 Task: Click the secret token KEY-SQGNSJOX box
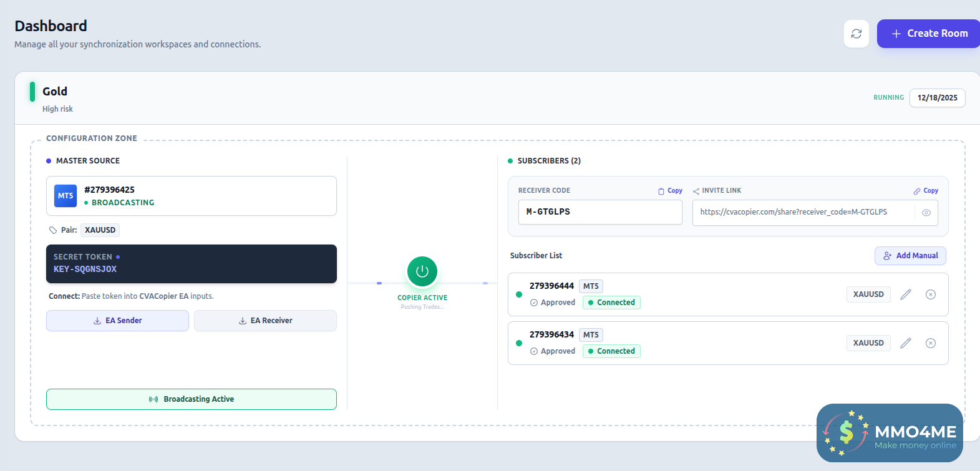coord(192,264)
